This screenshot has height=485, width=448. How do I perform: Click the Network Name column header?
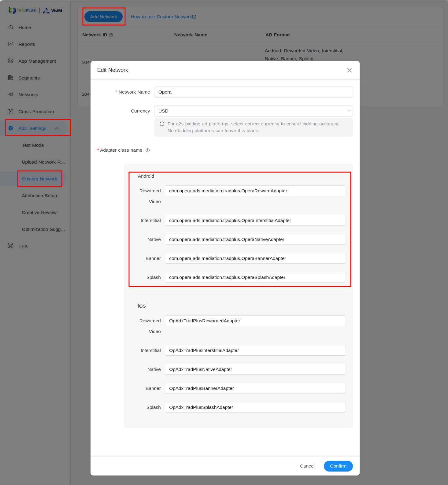point(191,35)
